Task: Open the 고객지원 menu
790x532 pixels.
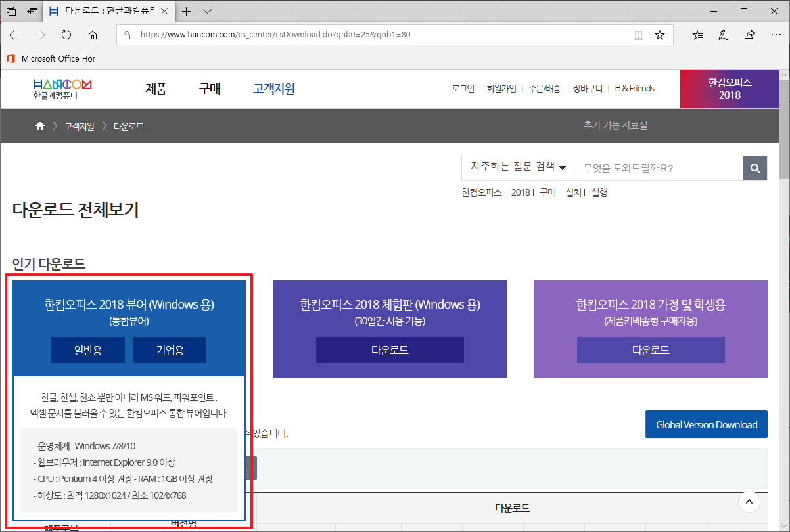Action: [x=274, y=89]
